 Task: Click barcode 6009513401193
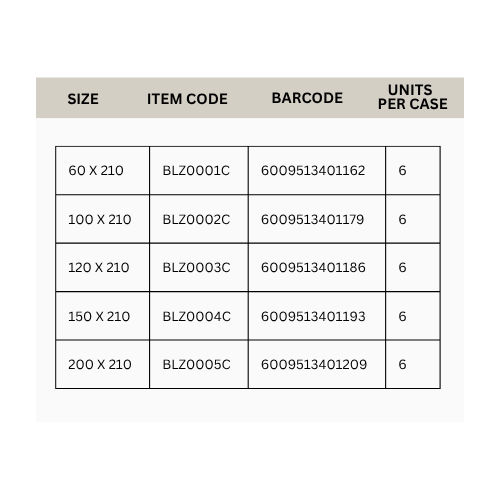point(313,316)
